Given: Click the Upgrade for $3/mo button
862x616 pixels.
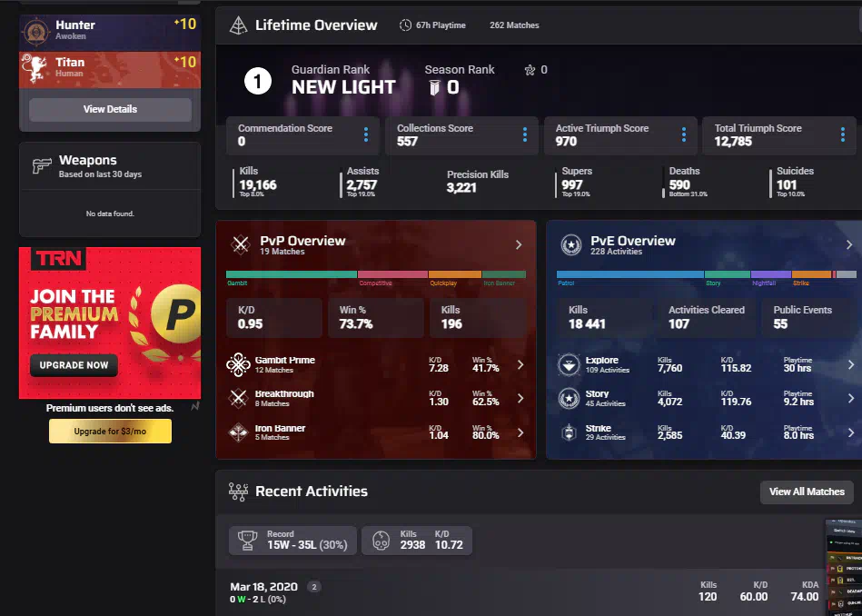Looking at the screenshot, I should point(110,432).
